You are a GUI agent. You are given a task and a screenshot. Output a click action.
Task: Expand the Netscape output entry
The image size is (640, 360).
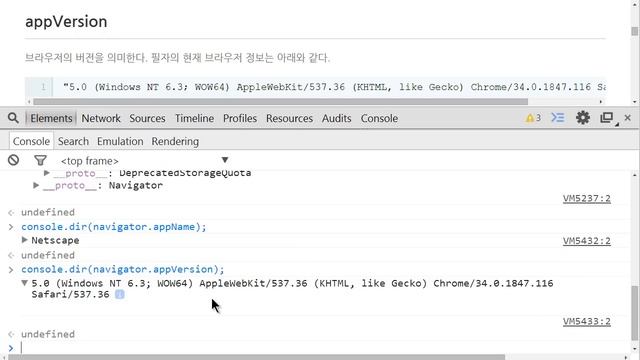click(24, 240)
